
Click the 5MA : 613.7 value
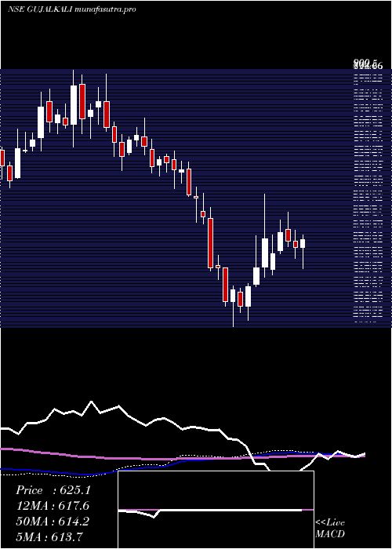(49, 536)
